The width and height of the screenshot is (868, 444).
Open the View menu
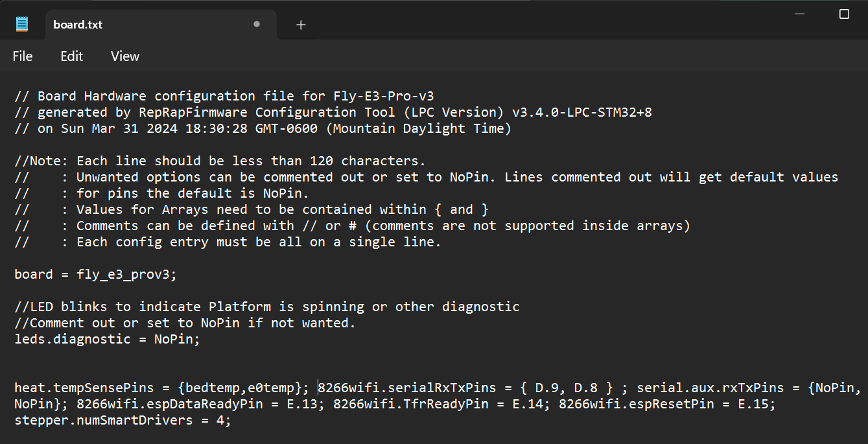125,56
